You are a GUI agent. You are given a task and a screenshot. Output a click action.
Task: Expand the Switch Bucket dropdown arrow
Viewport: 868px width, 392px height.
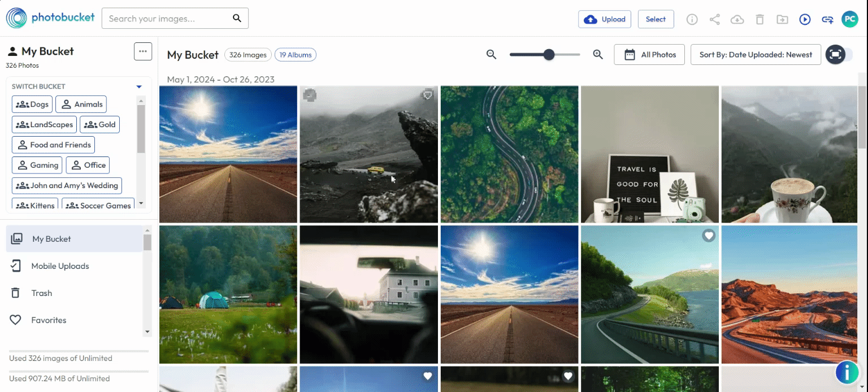pos(139,87)
